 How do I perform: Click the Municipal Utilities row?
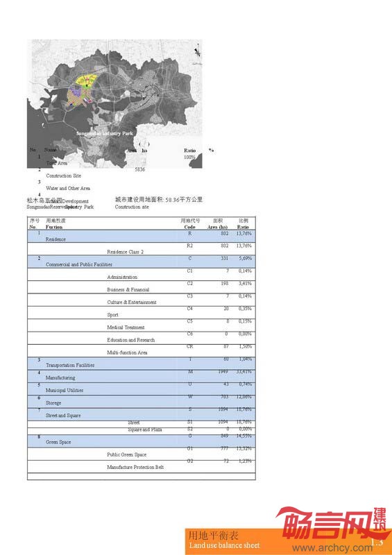(x=142, y=389)
